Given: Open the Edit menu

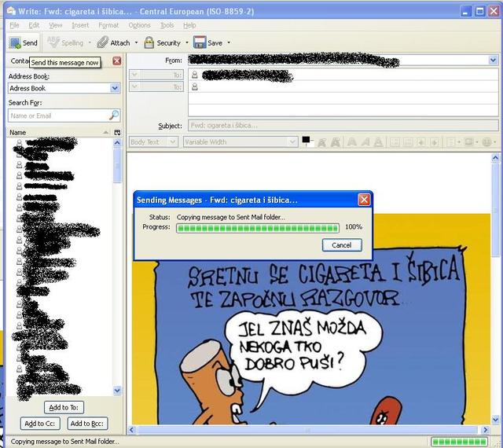Looking at the screenshot, I should (x=34, y=25).
